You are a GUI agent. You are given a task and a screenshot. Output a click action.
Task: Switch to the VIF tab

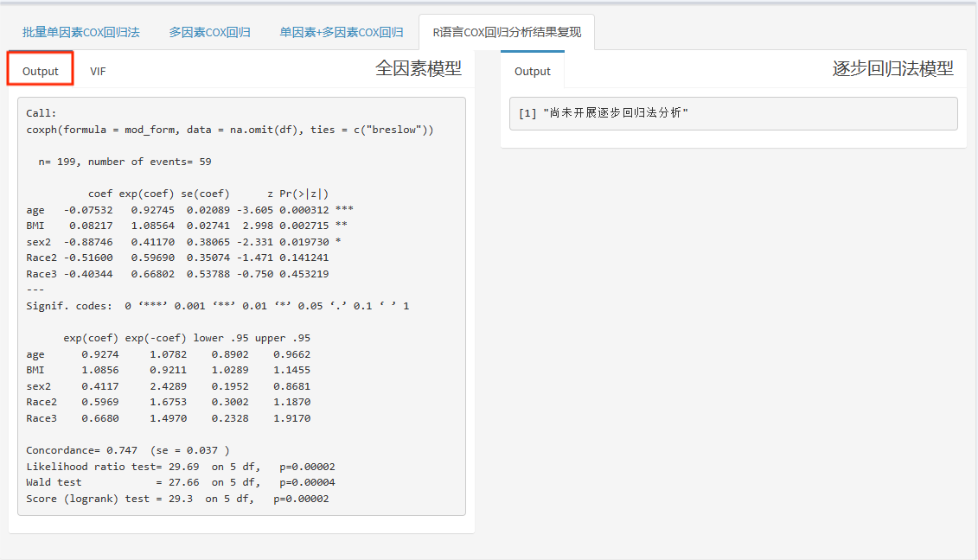[x=98, y=71]
